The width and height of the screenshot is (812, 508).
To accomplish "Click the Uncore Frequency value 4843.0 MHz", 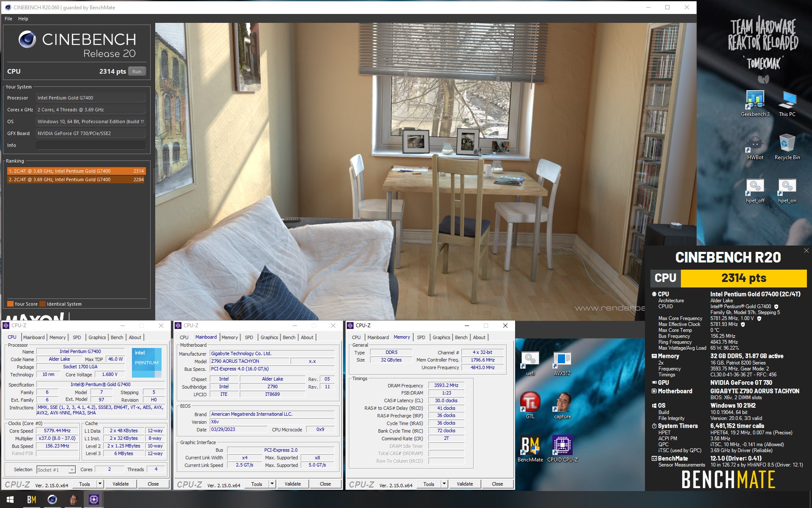I will 483,367.
